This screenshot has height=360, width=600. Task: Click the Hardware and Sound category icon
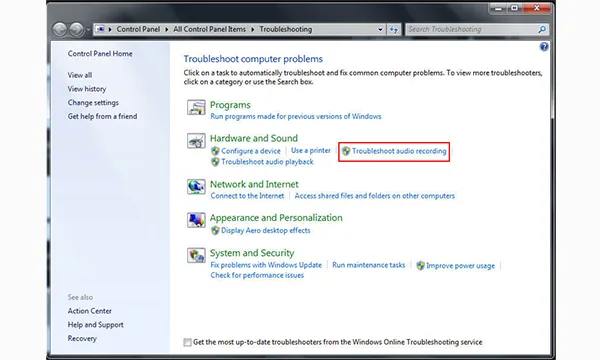[196, 140]
